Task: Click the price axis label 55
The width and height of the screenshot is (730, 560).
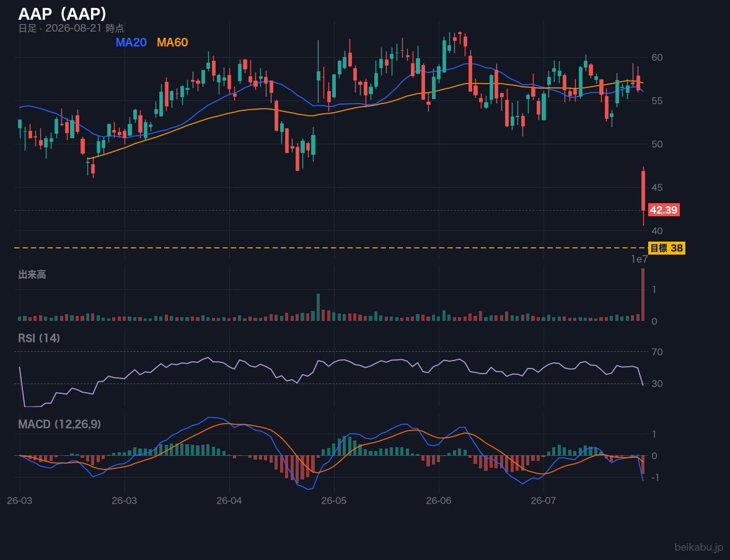Action: (657, 100)
